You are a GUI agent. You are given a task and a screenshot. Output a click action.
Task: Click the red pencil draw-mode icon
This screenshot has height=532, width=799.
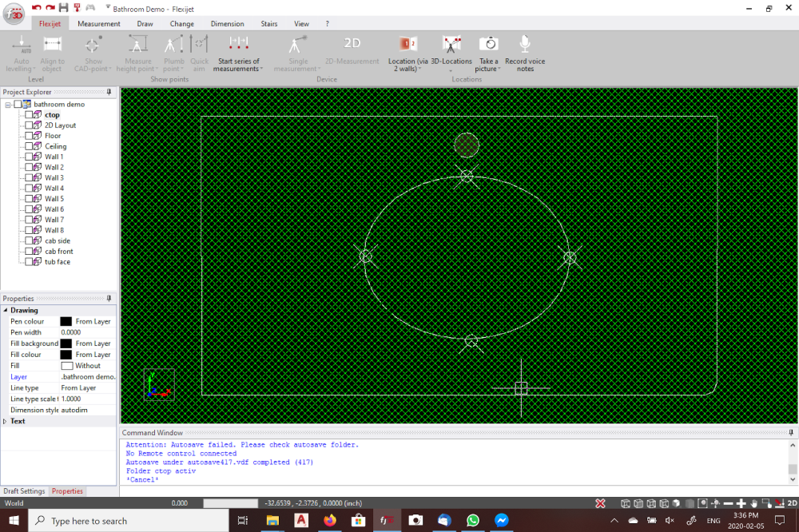click(x=779, y=503)
